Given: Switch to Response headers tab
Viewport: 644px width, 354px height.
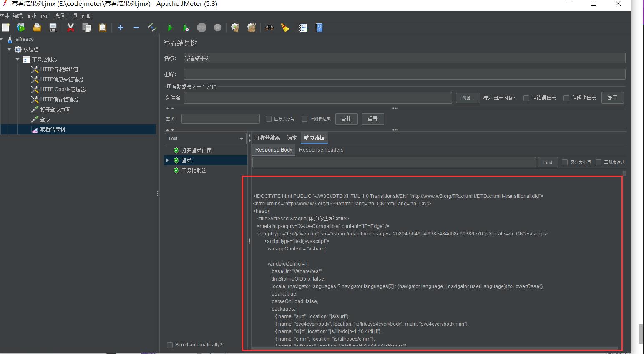Looking at the screenshot, I should [321, 150].
